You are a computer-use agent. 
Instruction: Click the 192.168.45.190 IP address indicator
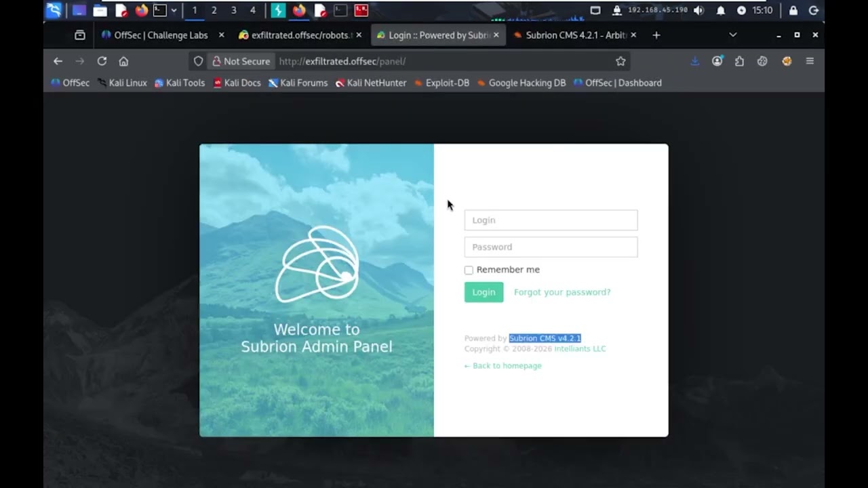[657, 10]
